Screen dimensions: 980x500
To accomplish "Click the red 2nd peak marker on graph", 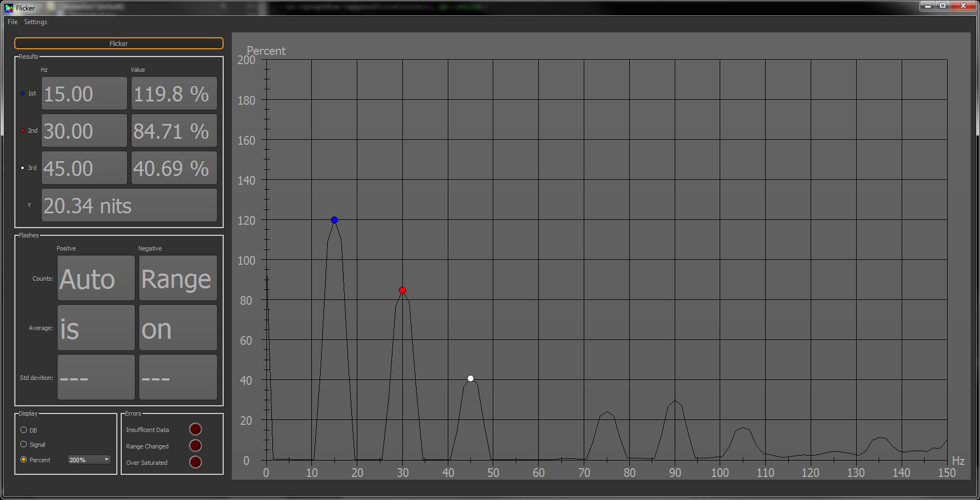I will [x=402, y=290].
